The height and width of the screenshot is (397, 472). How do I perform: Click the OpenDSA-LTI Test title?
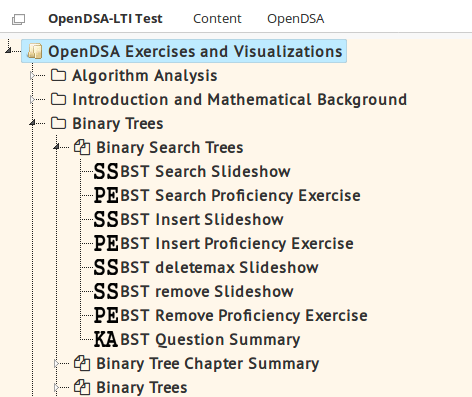tap(105, 19)
